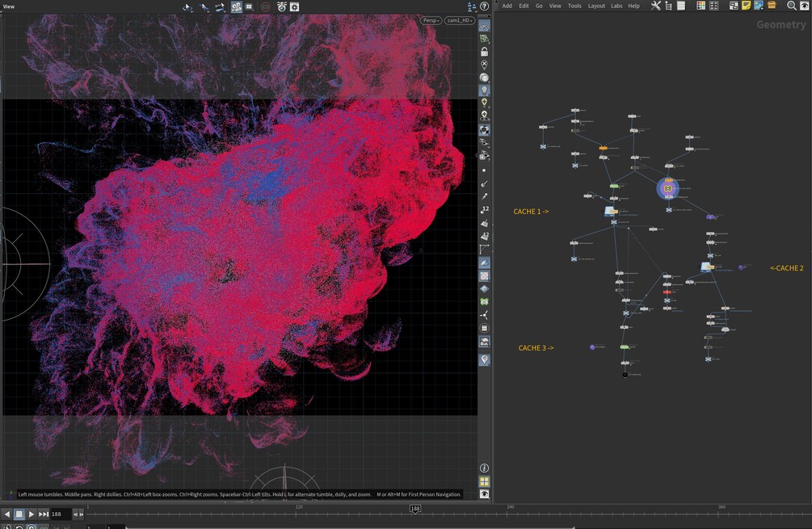Image resolution: width=812 pixels, height=529 pixels.
Task: Open the Layout menu in network editor
Action: click(x=596, y=6)
